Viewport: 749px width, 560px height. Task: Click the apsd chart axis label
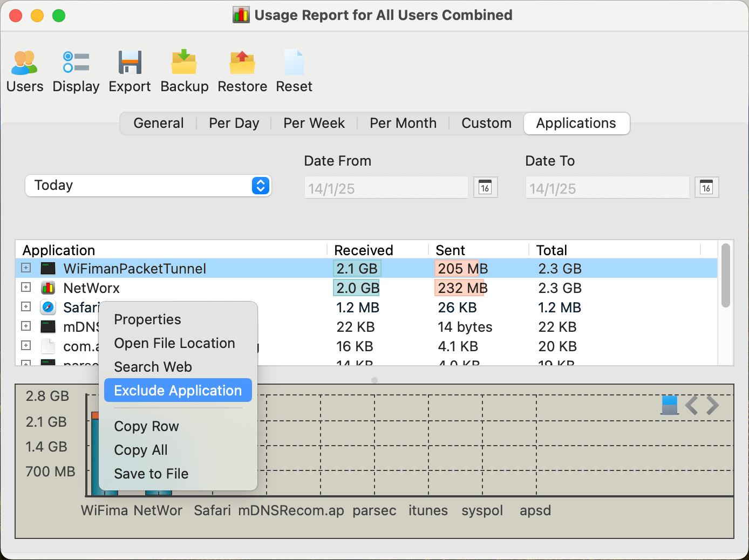535,510
